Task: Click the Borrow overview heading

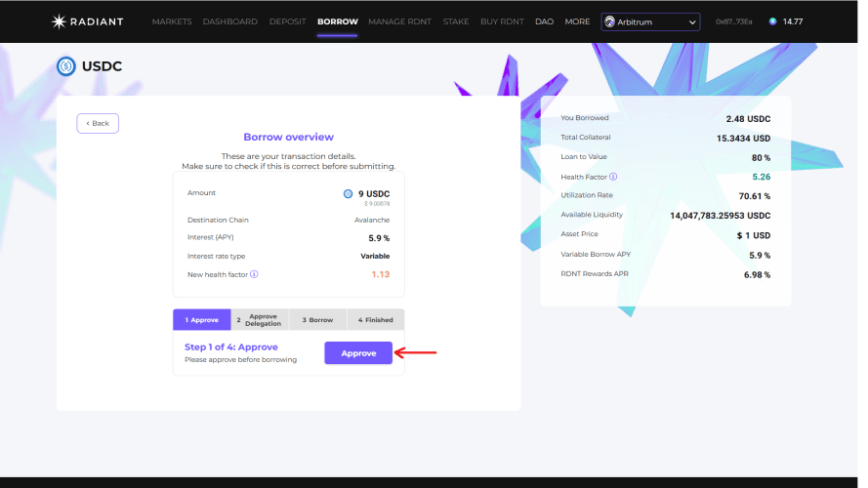Action: tap(288, 137)
